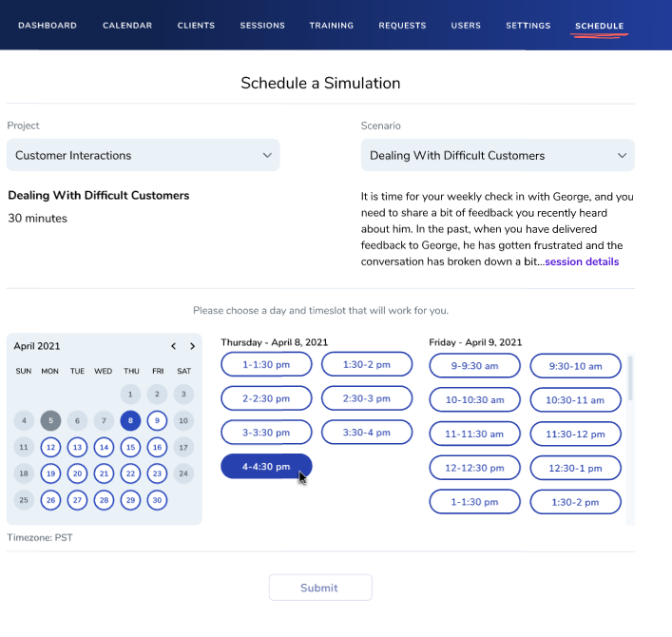
Task: Choose April 30 calendar date
Action: pos(157,500)
